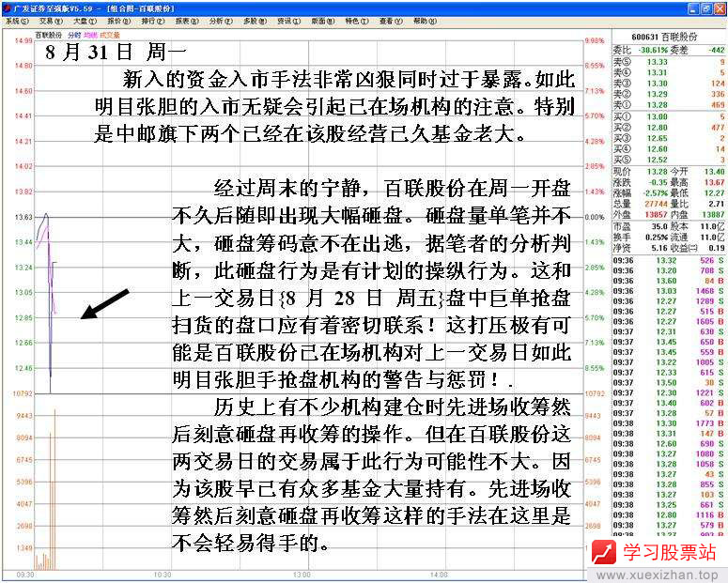Select the 买② bid row at 12.80
This screenshot has height=583, width=728.
(669, 127)
